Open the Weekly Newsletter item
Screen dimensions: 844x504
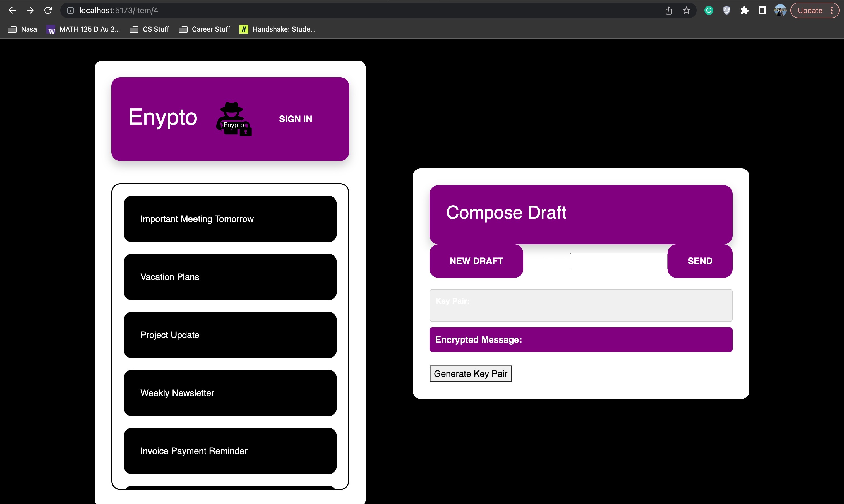pyautogui.click(x=230, y=393)
